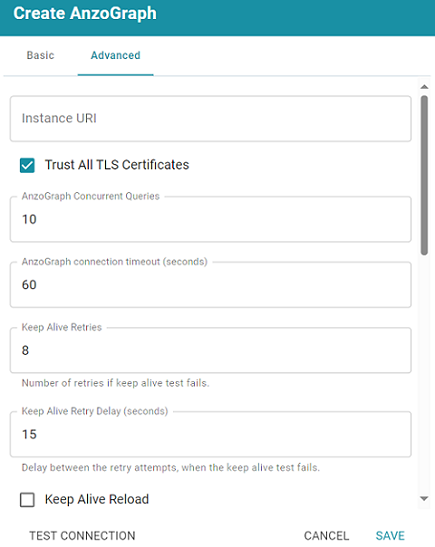This screenshot has height=547, width=435.
Task: Click the Keep Alive Retry Delay field
Action: 211,434
